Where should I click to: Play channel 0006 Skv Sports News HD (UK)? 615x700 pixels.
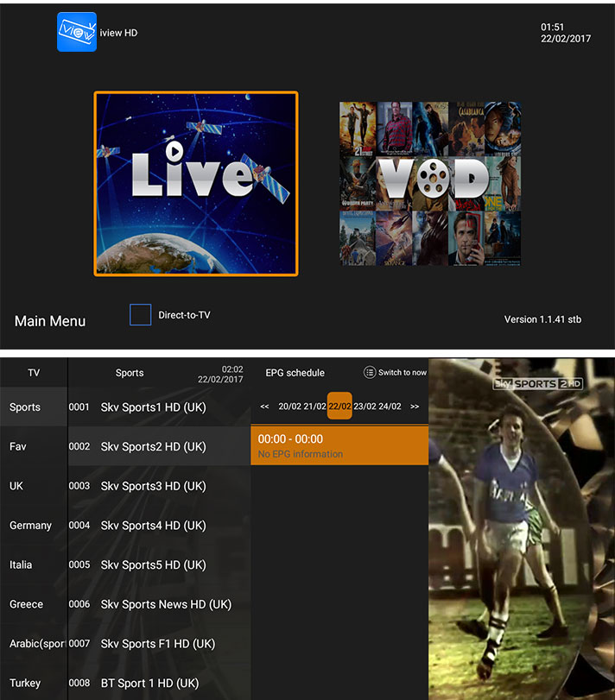coord(159,604)
